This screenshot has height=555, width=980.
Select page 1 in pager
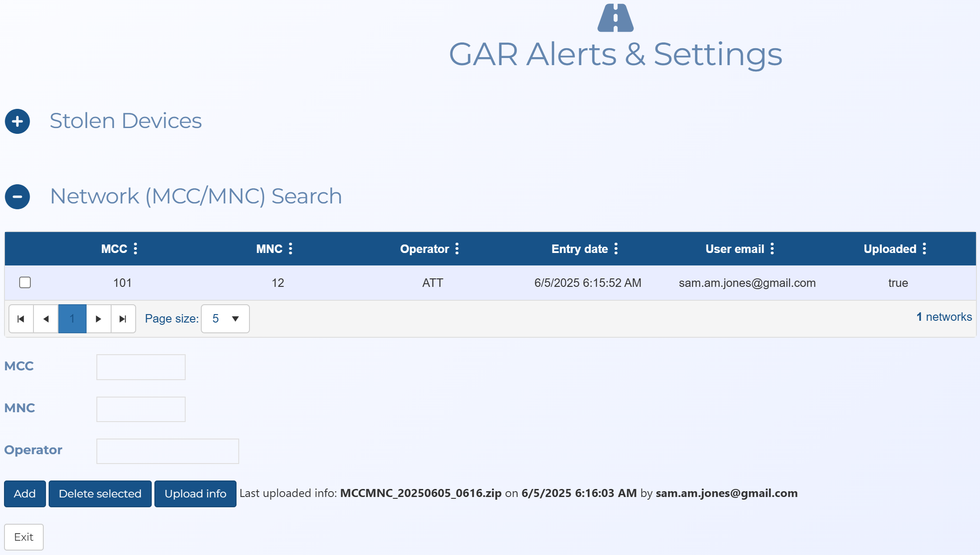72,319
